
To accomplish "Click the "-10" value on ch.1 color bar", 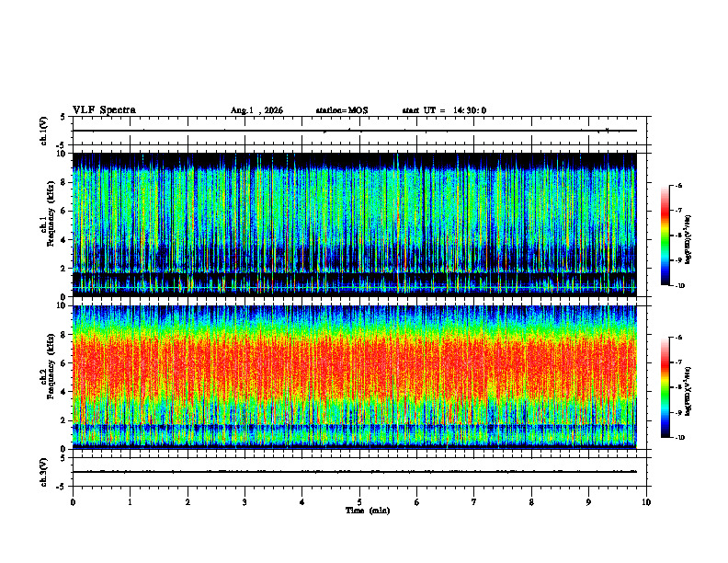I will (x=679, y=286).
